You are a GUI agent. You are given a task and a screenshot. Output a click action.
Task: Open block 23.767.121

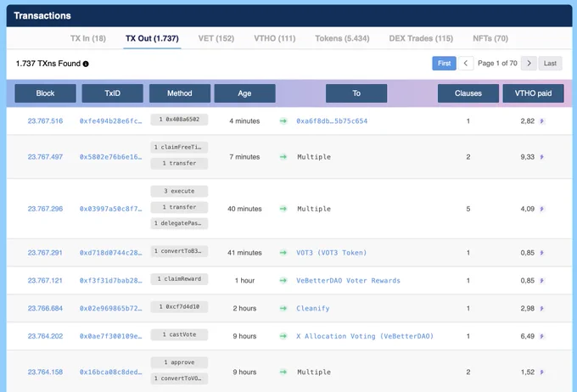[x=45, y=281]
